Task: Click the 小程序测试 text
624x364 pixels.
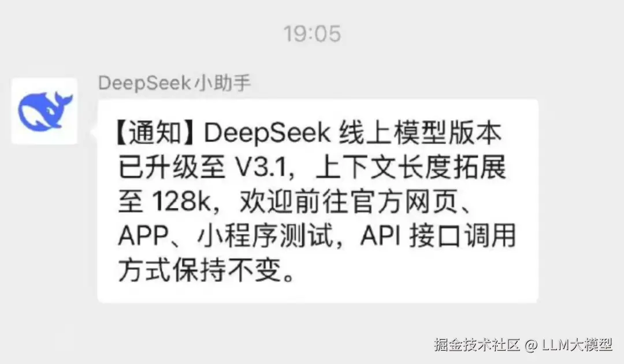Action: 265,236
